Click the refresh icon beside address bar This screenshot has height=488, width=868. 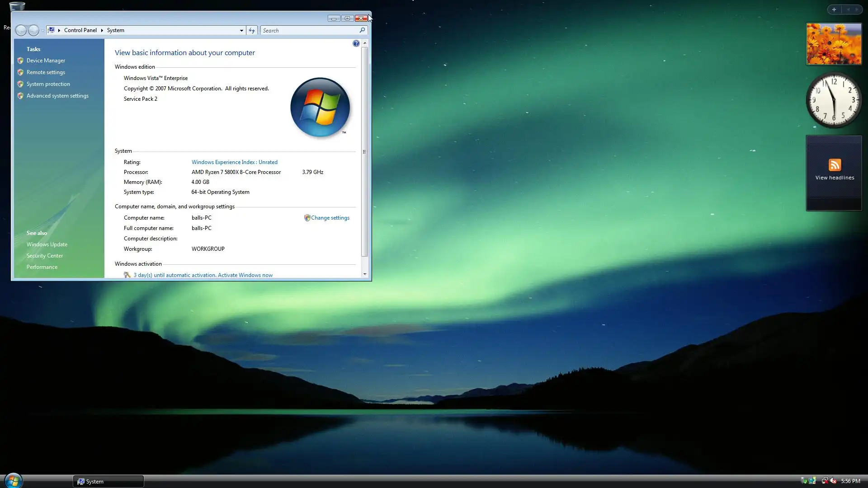(x=252, y=30)
